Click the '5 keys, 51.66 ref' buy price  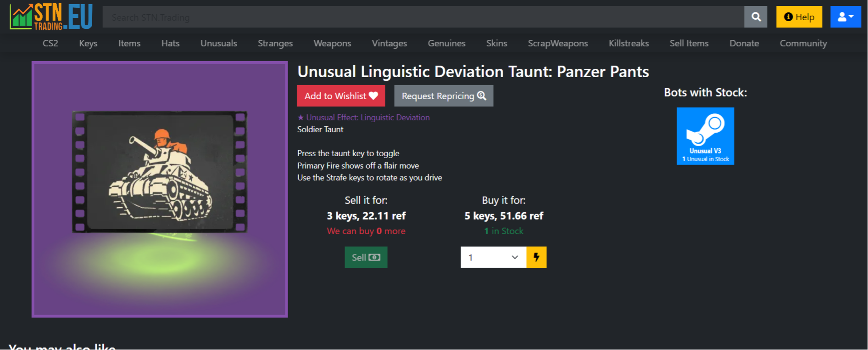(504, 216)
